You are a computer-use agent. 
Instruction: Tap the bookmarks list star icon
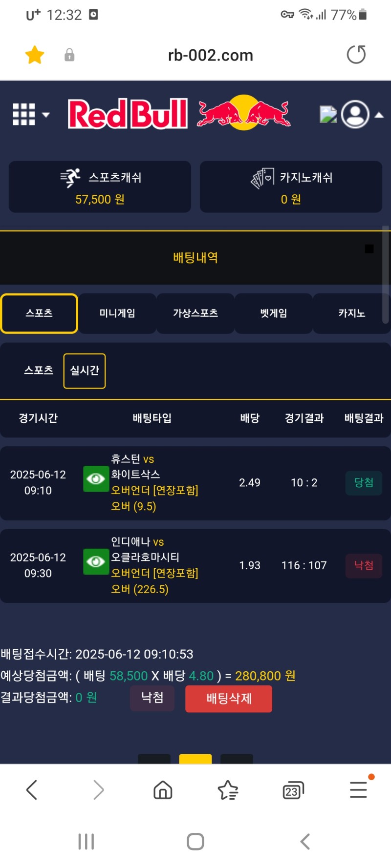[228, 789]
